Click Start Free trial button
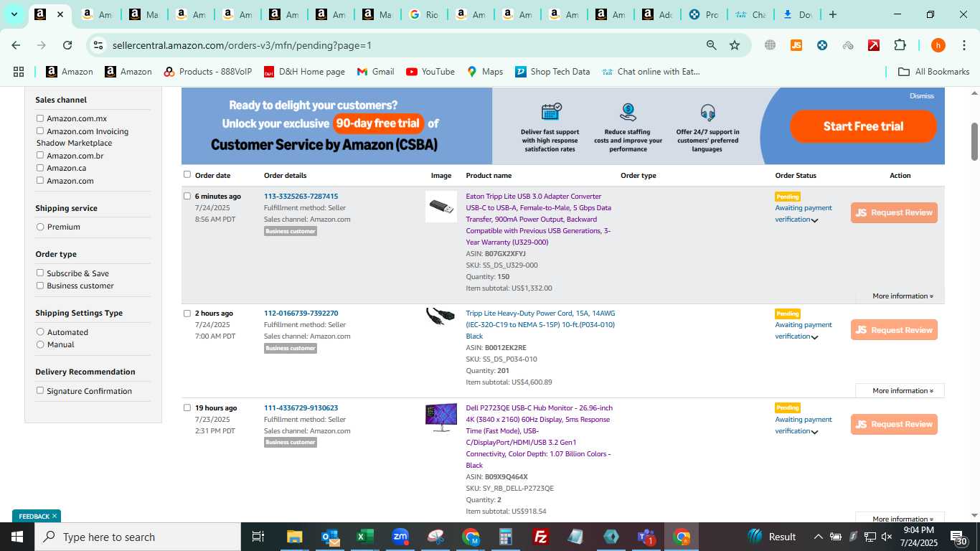 tap(863, 126)
